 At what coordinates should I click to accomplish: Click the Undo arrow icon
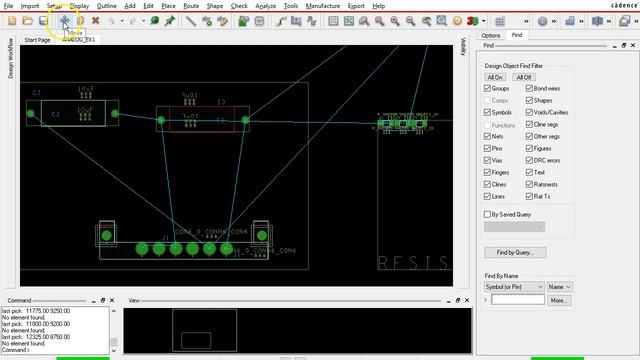tap(111, 21)
